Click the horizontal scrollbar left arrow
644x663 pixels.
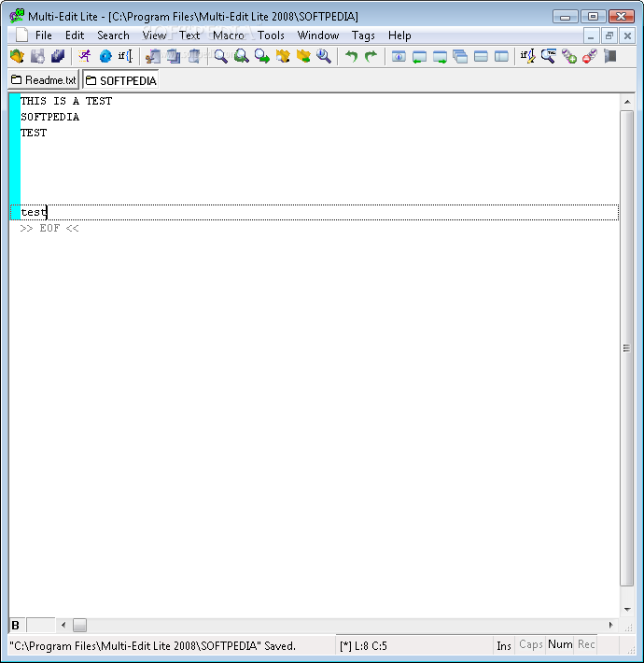click(63, 625)
